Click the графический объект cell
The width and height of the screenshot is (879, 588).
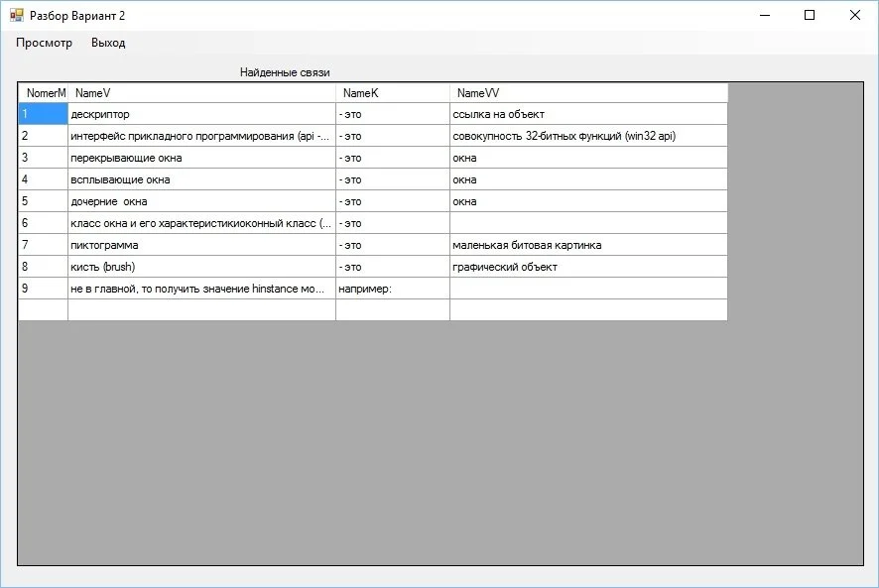click(x=587, y=267)
